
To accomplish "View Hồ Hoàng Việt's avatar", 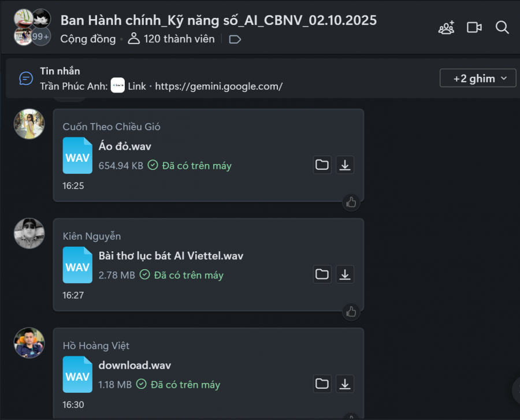I will coord(29,343).
